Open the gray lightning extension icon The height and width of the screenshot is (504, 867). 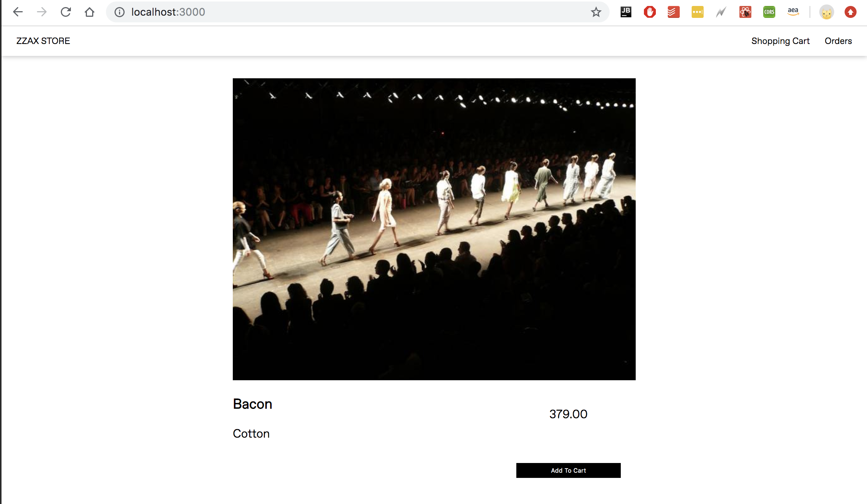coord(722,12)
